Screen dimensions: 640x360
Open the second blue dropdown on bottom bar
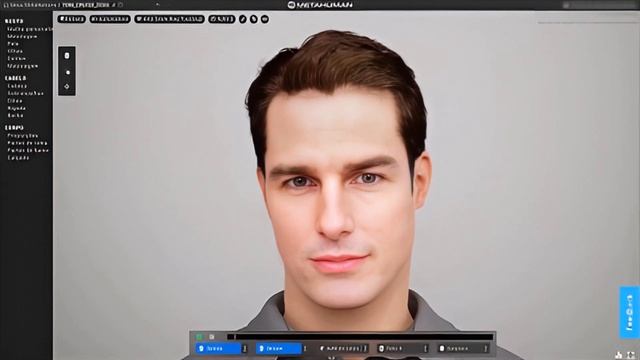click(279, 348)
